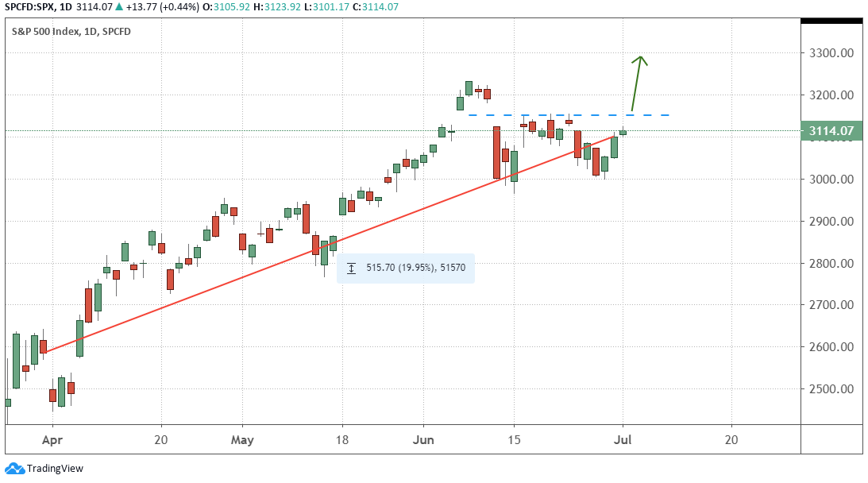The height and width of the screenshot is (483, 868).
Task: Click the 3114.07 current price label
Action: click(831, 131)
